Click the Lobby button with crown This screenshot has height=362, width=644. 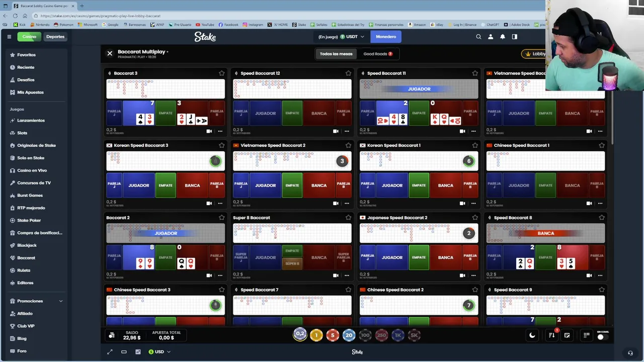[534, 54]
